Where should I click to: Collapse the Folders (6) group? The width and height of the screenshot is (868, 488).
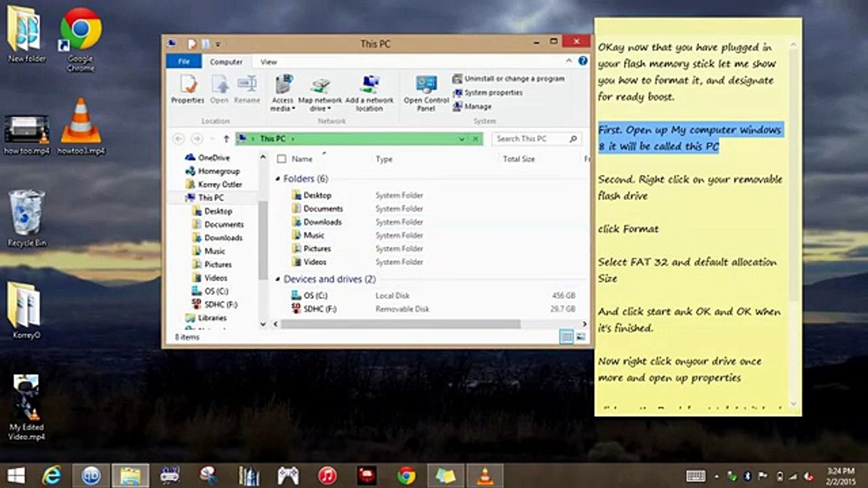(x=278, y=179)
